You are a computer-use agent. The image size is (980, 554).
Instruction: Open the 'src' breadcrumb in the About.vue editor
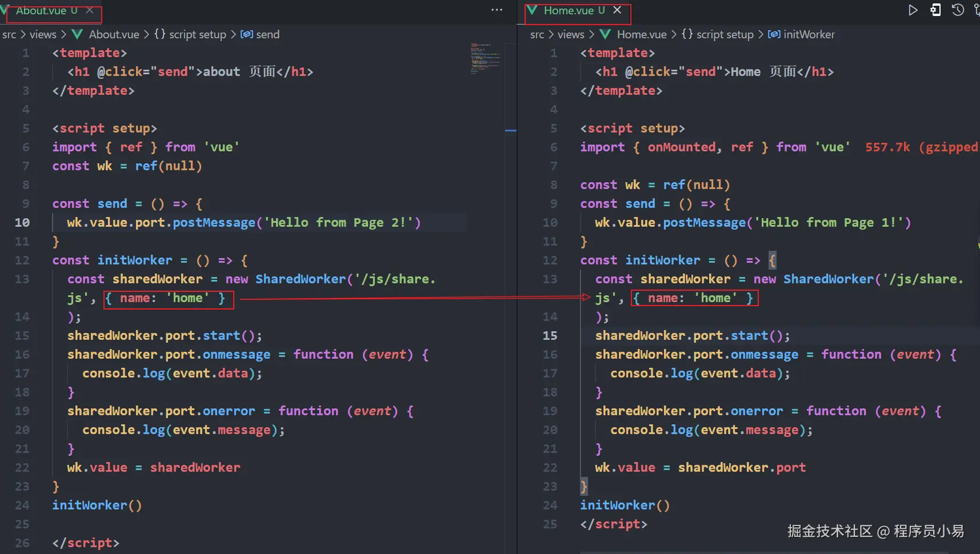click(x=9, y=34)
